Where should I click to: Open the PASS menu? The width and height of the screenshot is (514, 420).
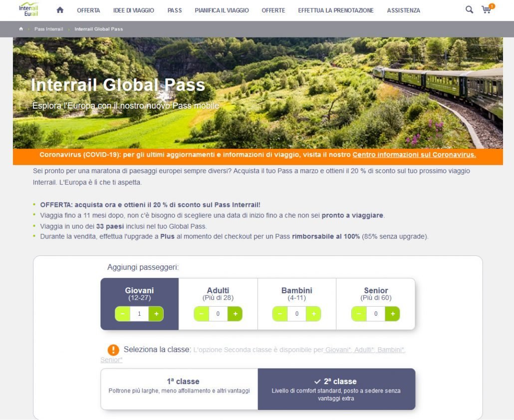(174, 10)
